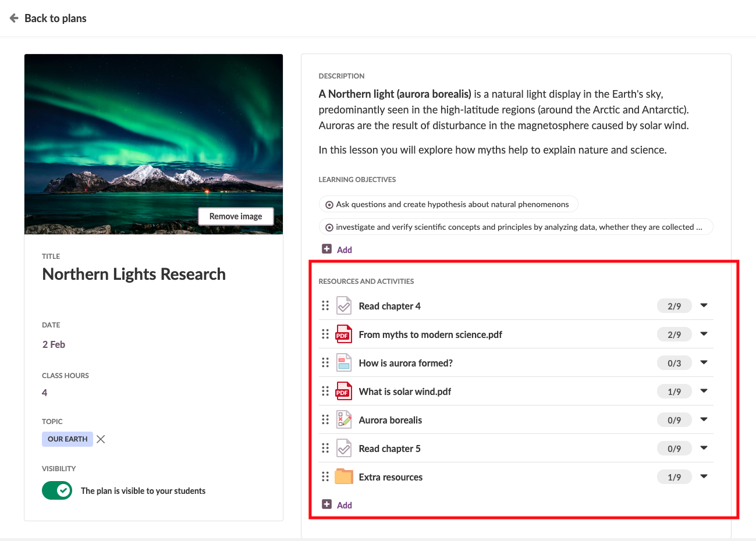
Task: Expand the Extra resources dropdown arrow
Action: [x=704, y=476]
